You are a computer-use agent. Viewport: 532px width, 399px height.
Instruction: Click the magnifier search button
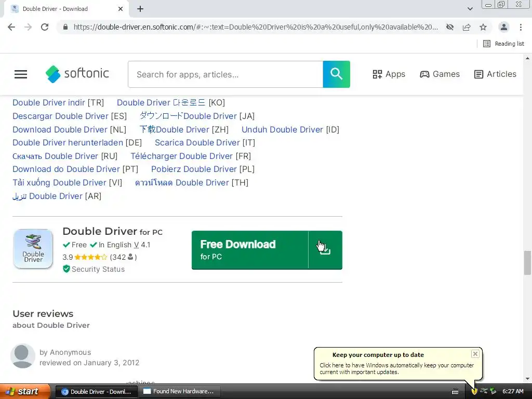[336, 74]
